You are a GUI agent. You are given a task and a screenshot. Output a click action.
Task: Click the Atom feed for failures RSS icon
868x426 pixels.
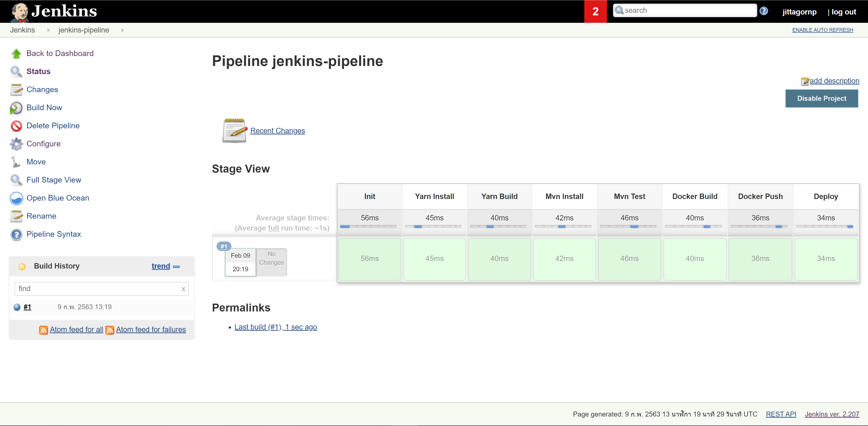109,330
